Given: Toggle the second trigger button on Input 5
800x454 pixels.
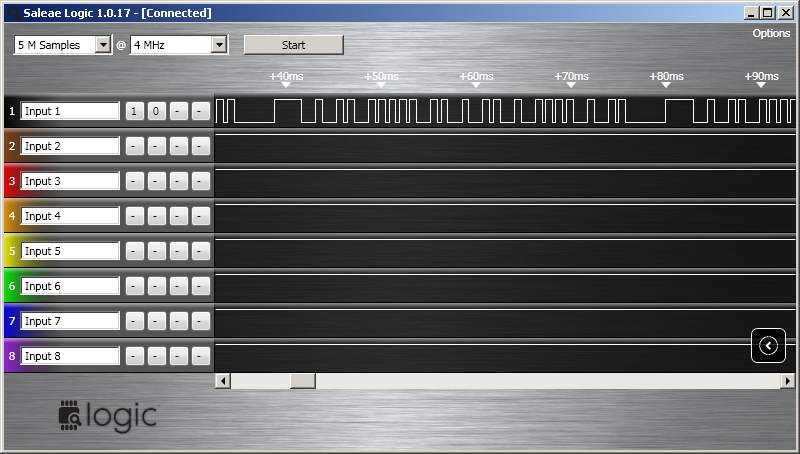Looking at the screenshot, I should [157, 251].
